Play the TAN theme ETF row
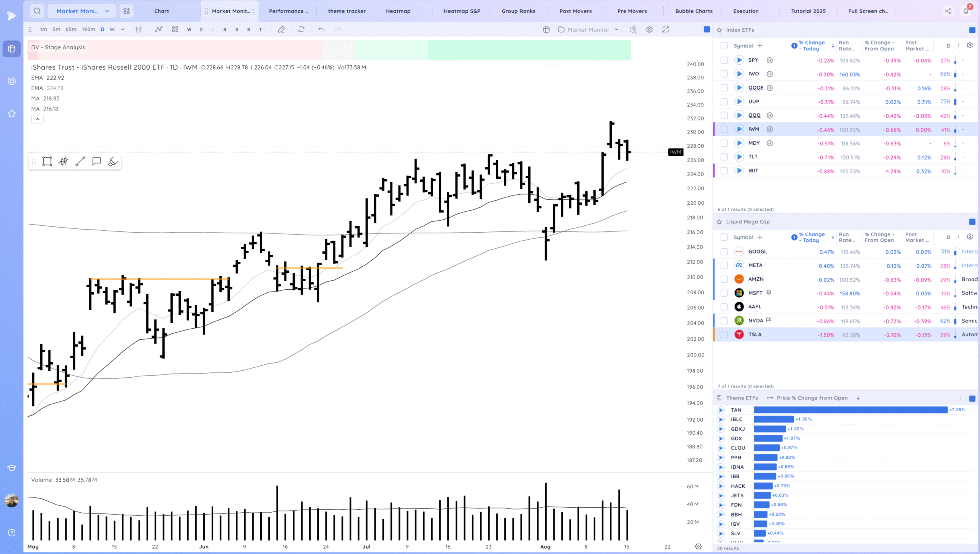This screenshot has width=980, height=554. [721, 410]
